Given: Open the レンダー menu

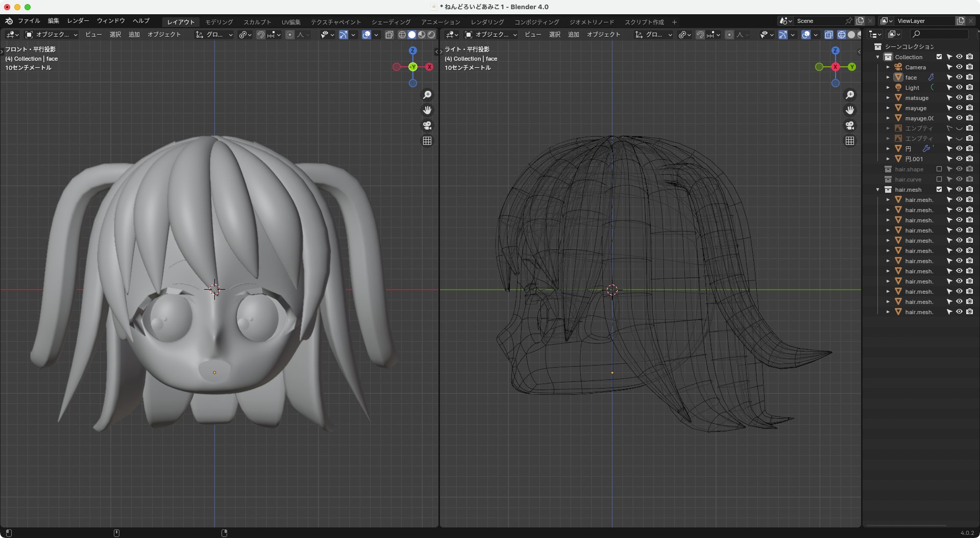Looking at the screenshot, I should (x=78, y=21).
